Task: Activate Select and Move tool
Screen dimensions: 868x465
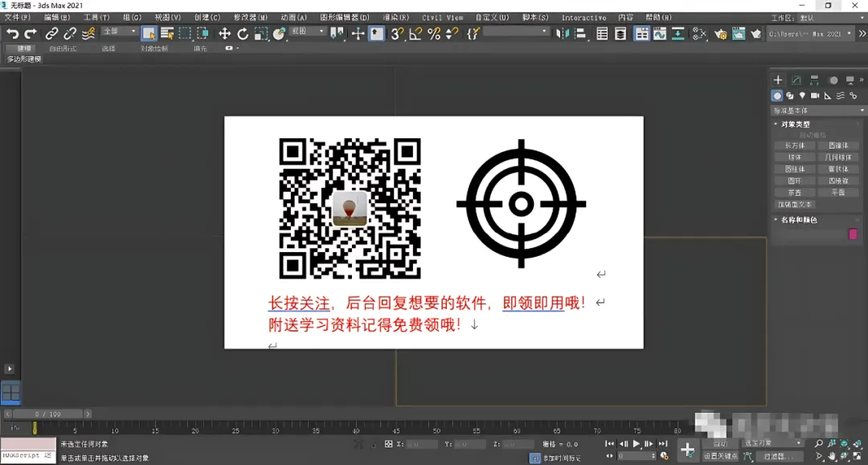Action: pos(224,34)
